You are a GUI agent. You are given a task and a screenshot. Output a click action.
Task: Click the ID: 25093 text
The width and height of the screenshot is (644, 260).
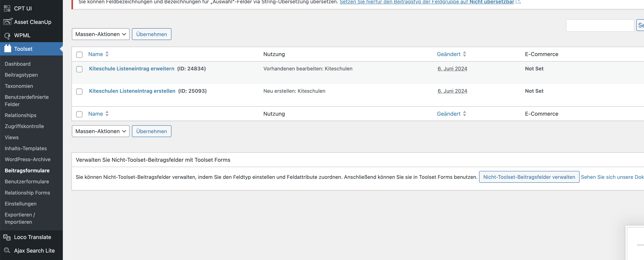(192, 91)
